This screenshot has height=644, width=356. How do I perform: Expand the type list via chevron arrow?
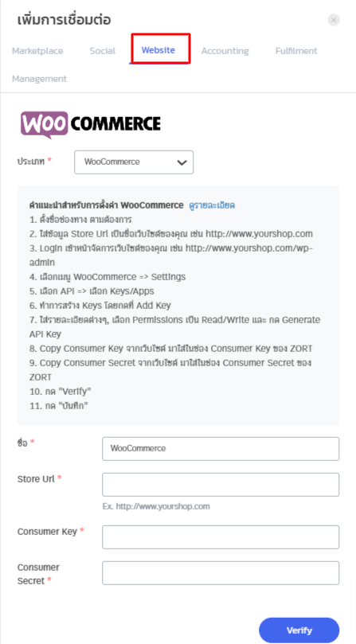[182, 162]
